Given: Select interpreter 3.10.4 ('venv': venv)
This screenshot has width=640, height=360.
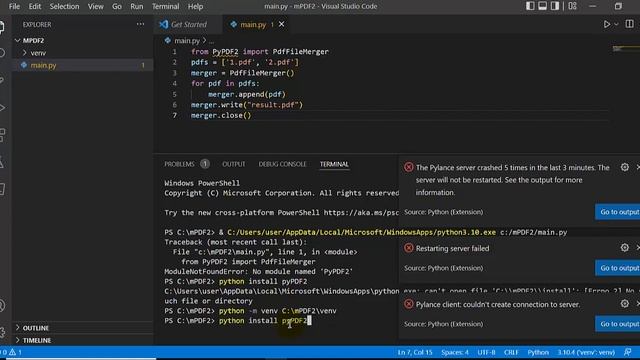Looking at the screenshot, I should coord(586,352).
